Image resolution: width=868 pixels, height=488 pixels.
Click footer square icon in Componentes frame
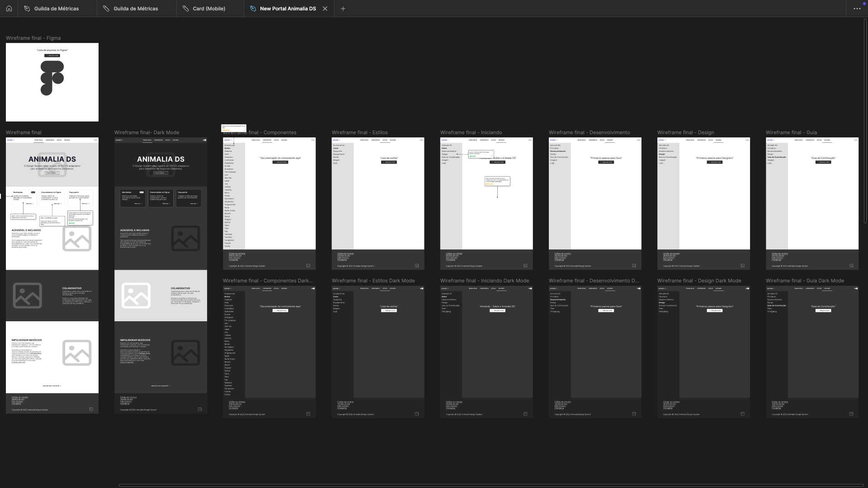308,266
